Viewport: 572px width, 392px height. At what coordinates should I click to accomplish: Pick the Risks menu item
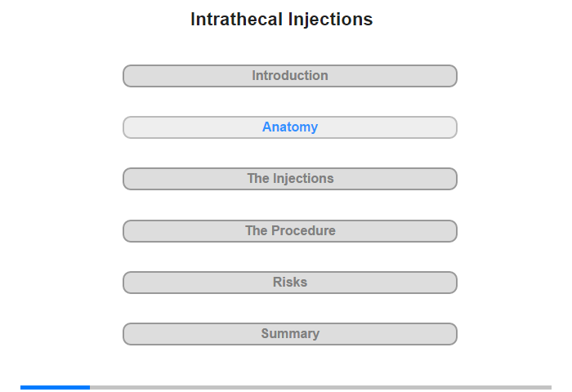289,283
